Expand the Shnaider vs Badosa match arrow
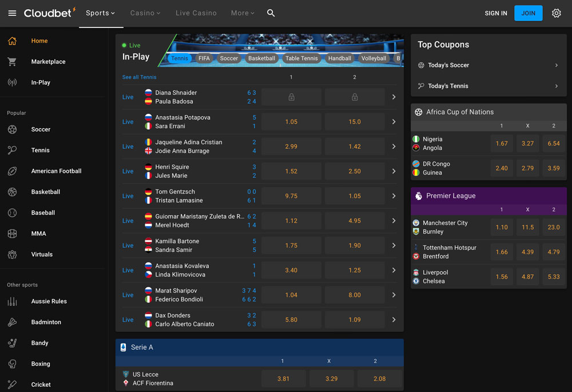This screenshot has height=392, width=572. (x=394, y=97)
